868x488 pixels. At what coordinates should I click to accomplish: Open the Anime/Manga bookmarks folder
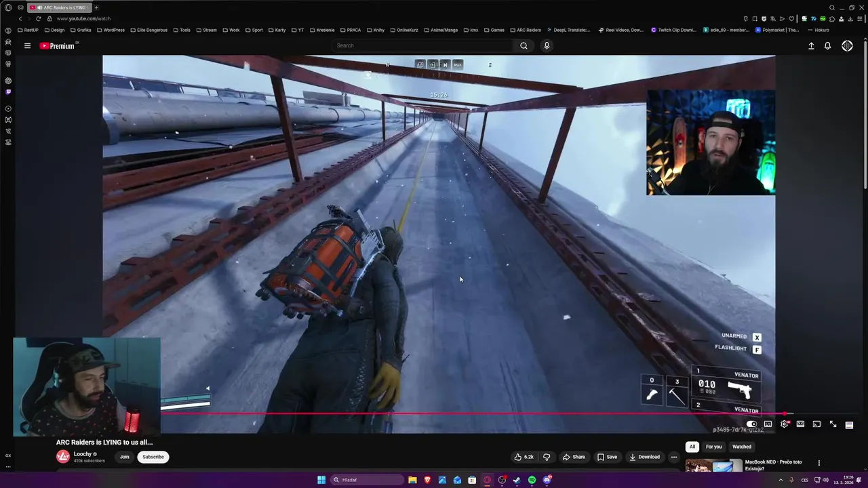(x=441, y=30)
